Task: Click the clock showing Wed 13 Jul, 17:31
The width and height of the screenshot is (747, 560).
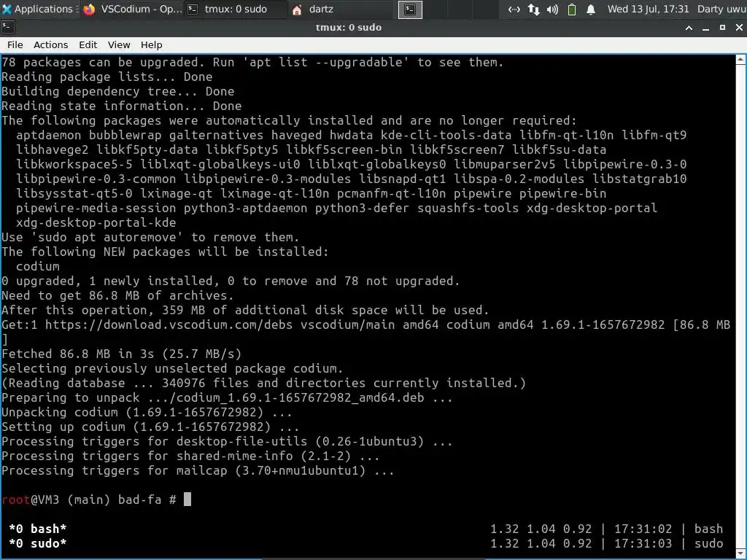Action: point(648,9)
